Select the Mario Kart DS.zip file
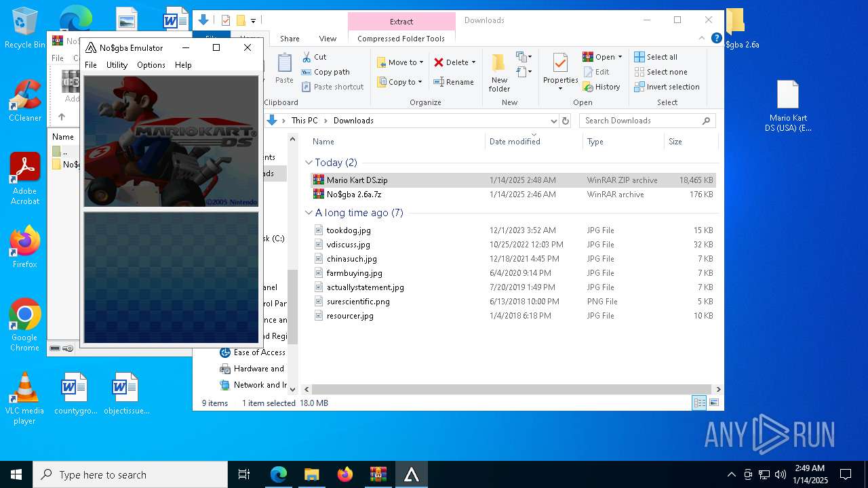 (513, 180)
